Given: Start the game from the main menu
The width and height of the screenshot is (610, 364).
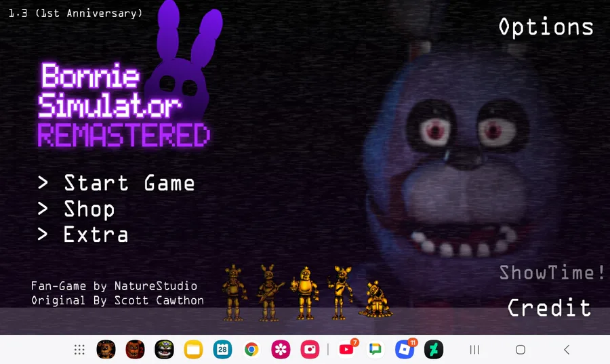Looking at the screenshot, I should (x=129, y=183).
